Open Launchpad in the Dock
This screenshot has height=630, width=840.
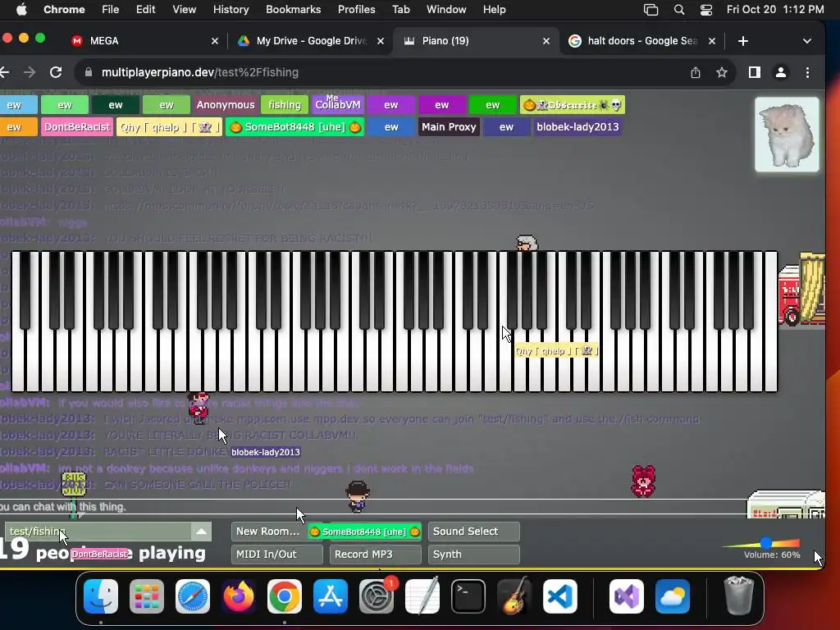tap(147, 596)
